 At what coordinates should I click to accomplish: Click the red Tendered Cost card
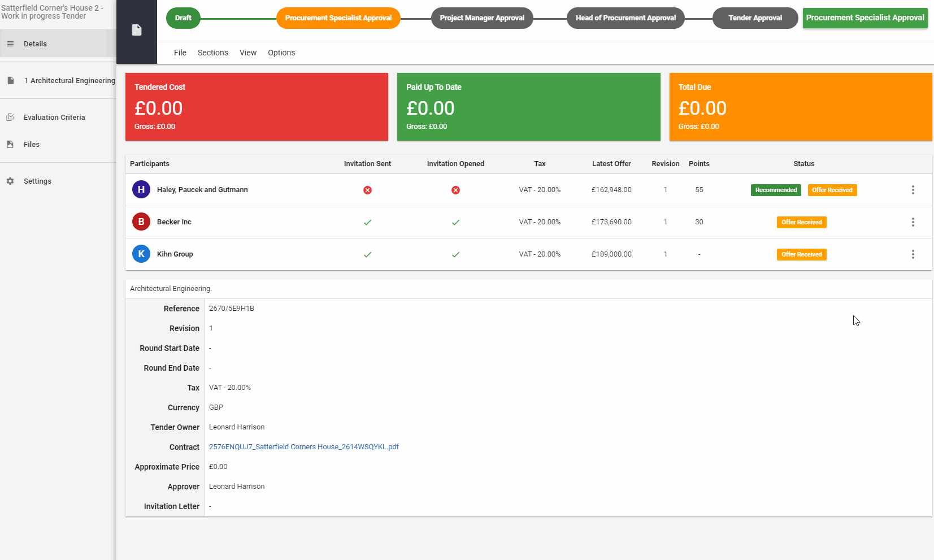pyautogui.click(x=257, y=107)
